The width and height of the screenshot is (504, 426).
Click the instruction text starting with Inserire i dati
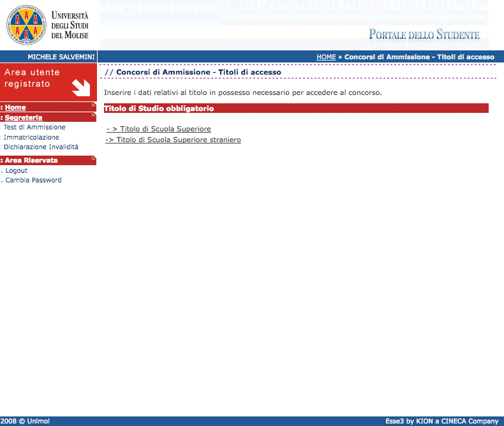[x=242, y=92]
